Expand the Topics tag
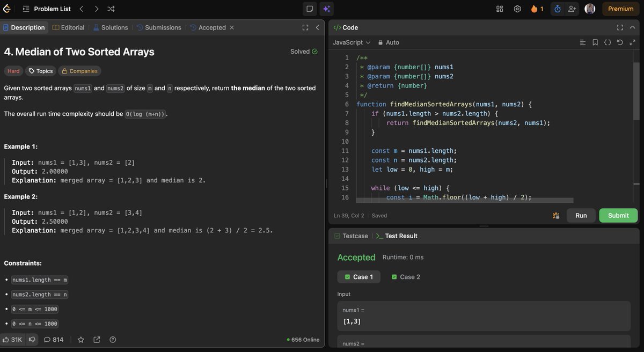 (41, 71)
